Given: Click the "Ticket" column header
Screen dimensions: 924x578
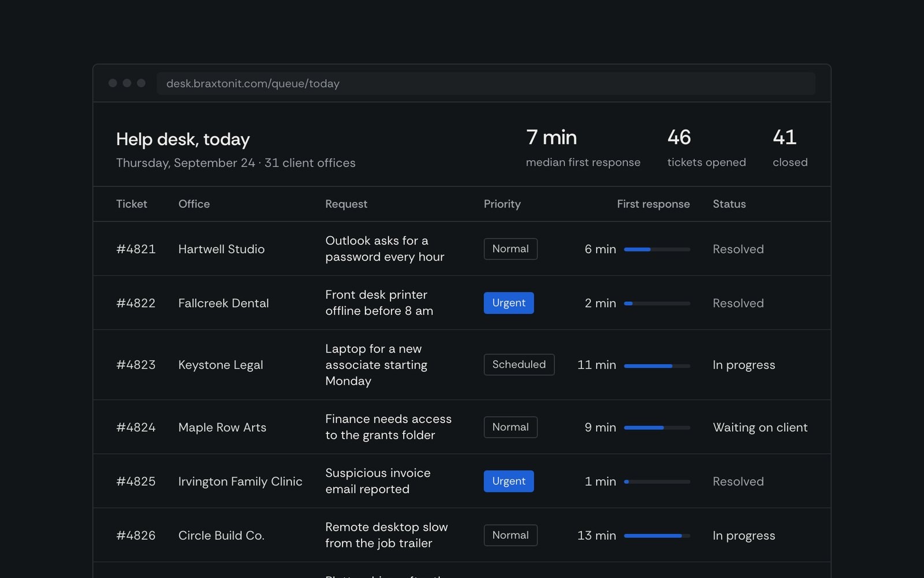Looking at the screenshot, I should pyautogui.click(x=132, y=204).
